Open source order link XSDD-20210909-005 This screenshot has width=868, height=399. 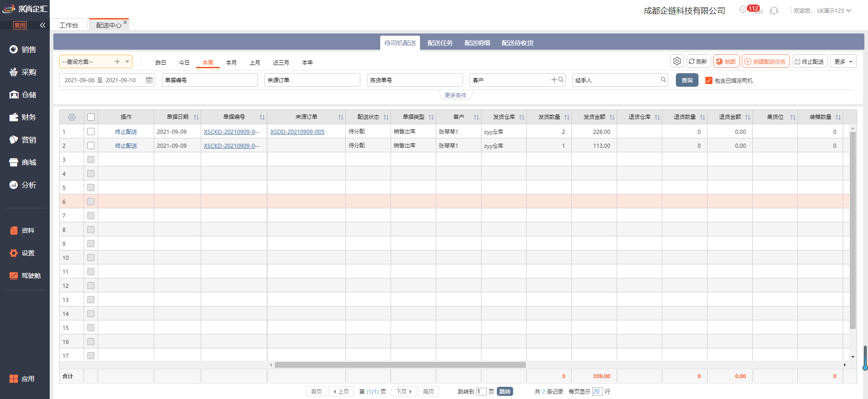(297, 131)
